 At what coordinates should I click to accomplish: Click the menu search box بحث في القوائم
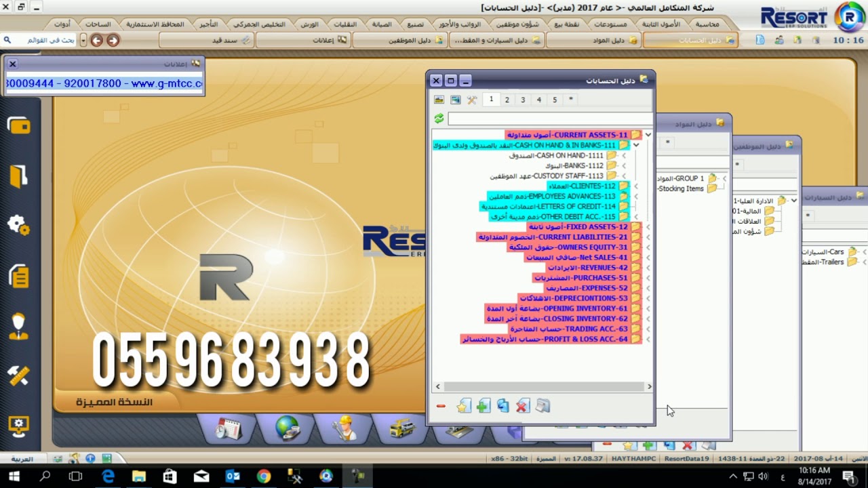tap(39, 41)
